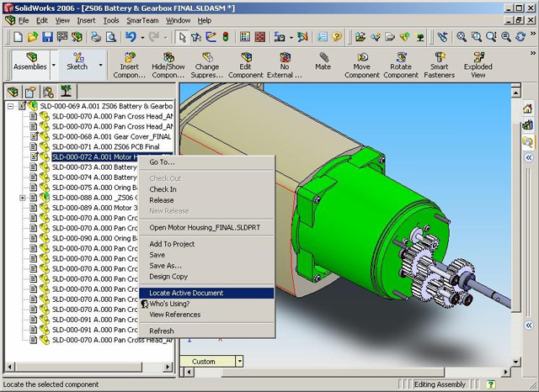Click Exploded View tool

point(478,66)
